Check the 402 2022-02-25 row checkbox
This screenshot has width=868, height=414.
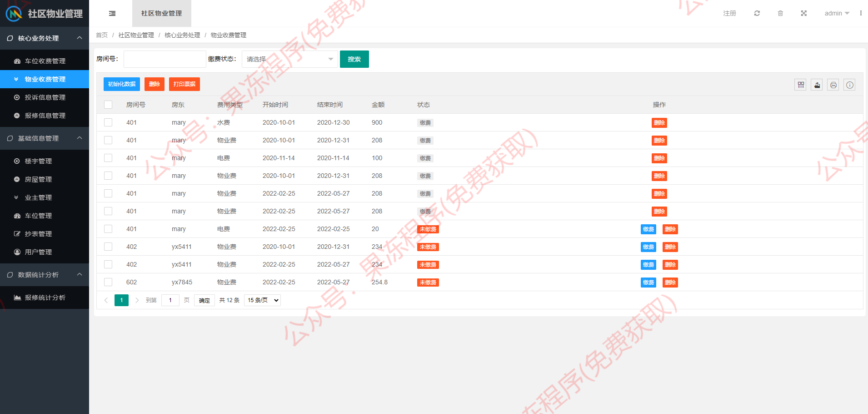[x=108, y=264]
